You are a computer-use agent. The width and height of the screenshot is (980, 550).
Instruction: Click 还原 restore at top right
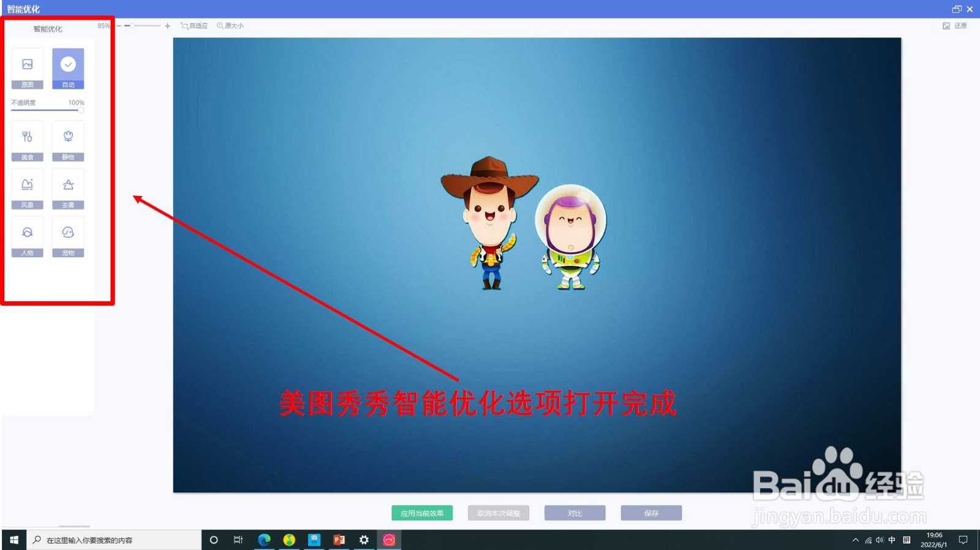click(955, 26)
